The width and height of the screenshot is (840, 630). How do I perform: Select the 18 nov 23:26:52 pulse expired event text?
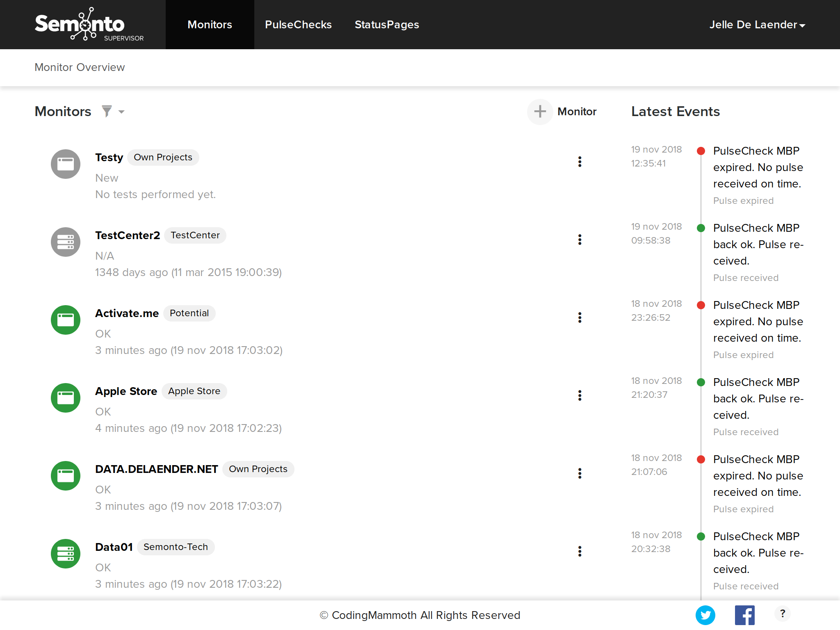click(x=758, y=322)
